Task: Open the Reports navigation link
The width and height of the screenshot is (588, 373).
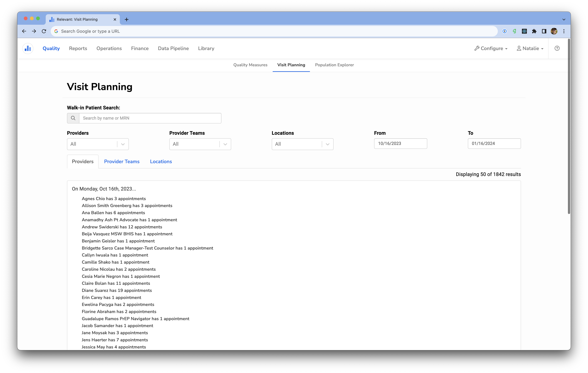Action: [x=78, y=48]
